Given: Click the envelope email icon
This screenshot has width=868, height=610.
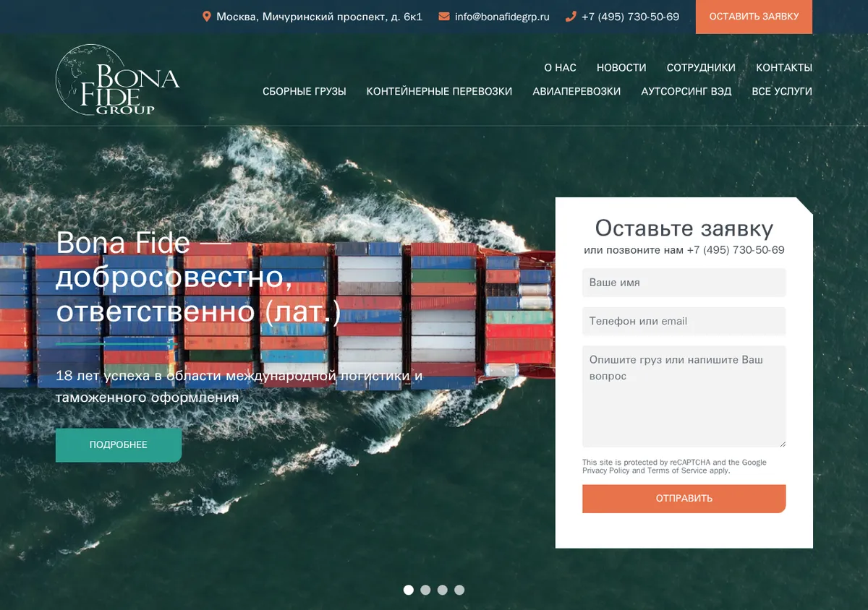Looking at the screenshot, I should (x=444, y=16).
